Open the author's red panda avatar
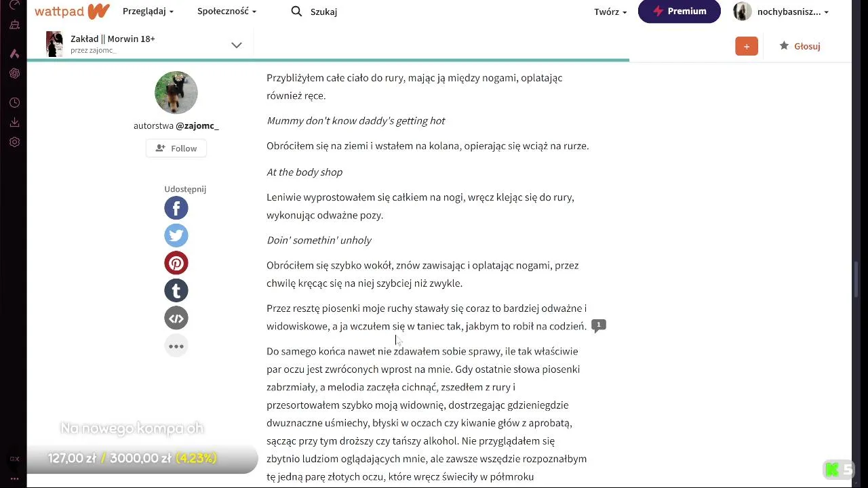 click(x=176, y=93)
